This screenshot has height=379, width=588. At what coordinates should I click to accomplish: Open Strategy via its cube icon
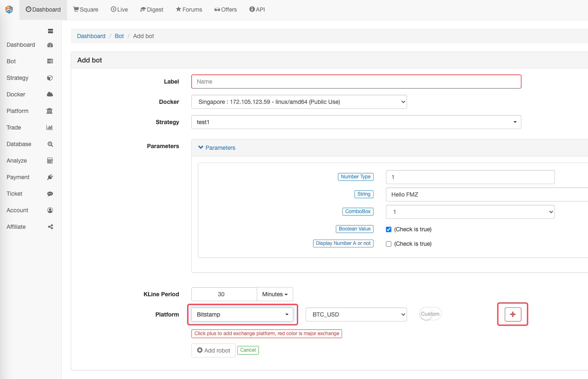tap(50, 78)
